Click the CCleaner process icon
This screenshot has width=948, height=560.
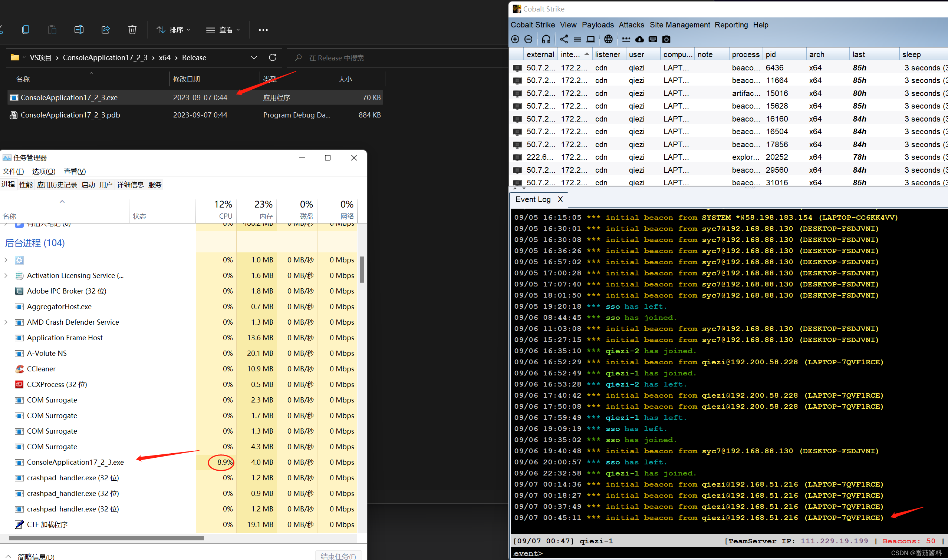pyautogui.click(x=19, y=369)
